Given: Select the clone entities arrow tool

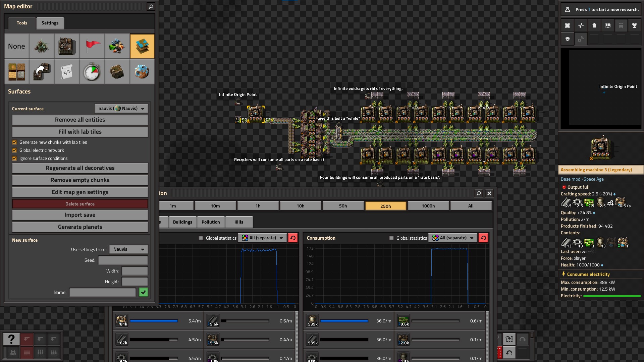Looking at the screenshot, I should [x=42, y=72].
